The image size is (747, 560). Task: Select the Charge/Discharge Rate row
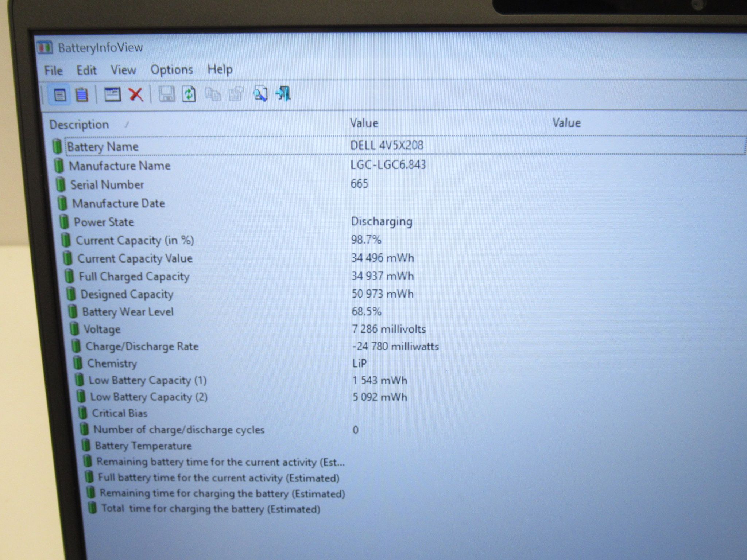pos(409,346)
